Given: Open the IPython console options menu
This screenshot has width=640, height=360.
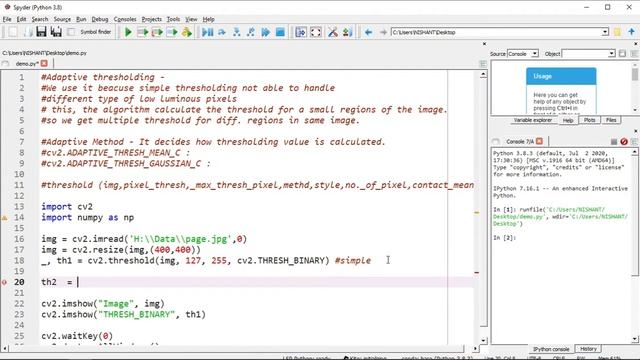Looking at the screenshot, I should coord(634,142).
